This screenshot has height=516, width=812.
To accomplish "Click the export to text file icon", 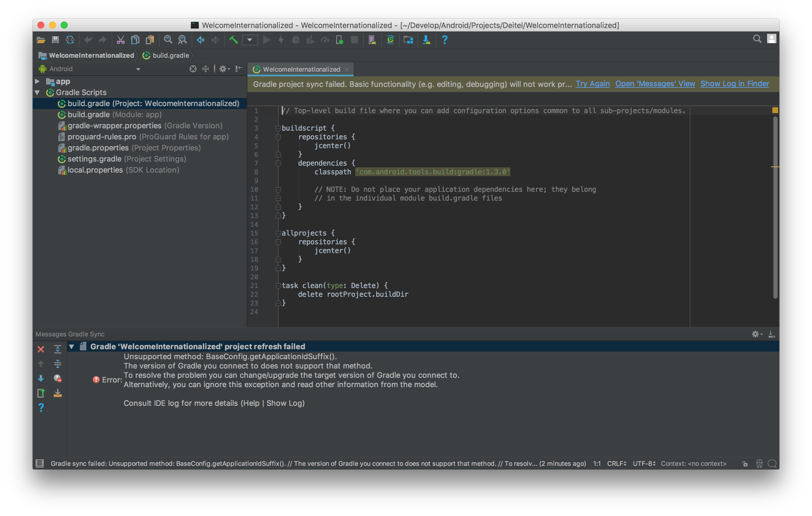I will 41,393.
